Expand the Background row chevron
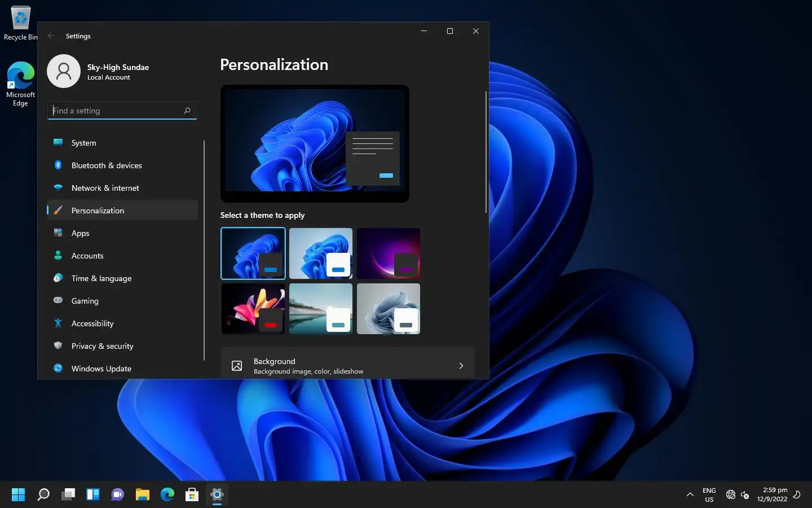The width and height of the screenshot is (812, 508). [461, 366]
